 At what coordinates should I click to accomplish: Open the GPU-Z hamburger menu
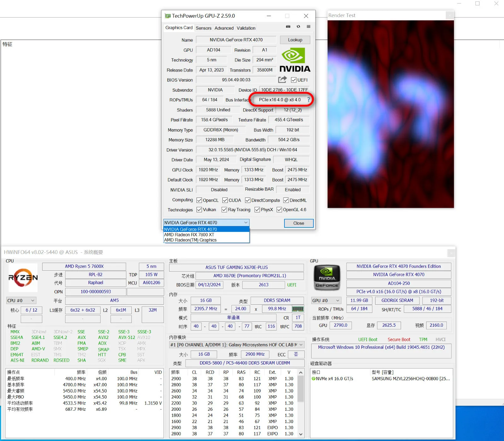coord(308,27)
